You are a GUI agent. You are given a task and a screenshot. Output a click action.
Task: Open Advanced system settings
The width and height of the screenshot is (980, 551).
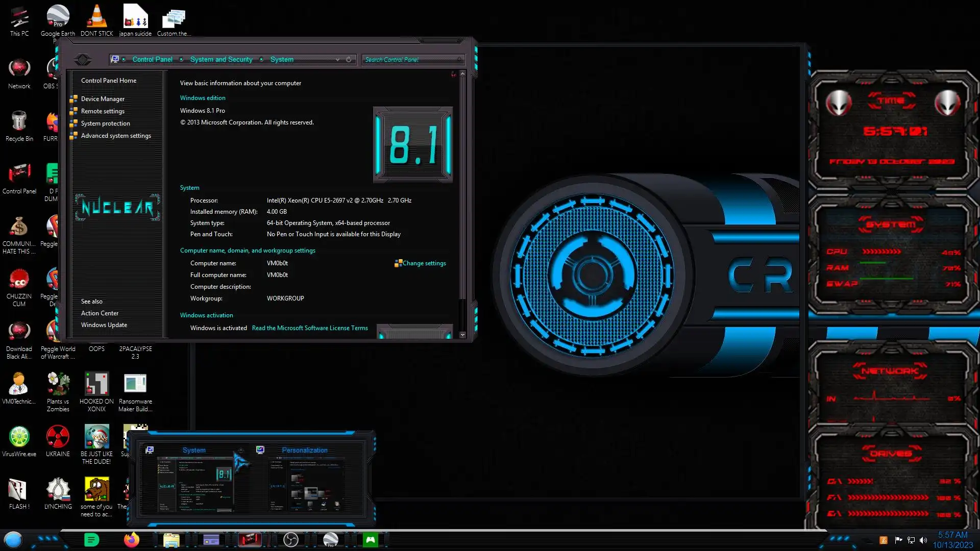(116, 136)
